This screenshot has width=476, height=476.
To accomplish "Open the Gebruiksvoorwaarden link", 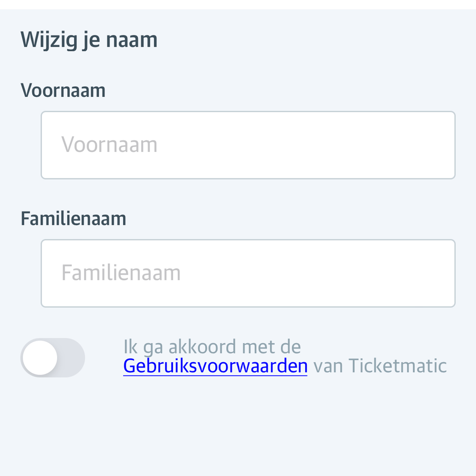I will tap(215, 366).
